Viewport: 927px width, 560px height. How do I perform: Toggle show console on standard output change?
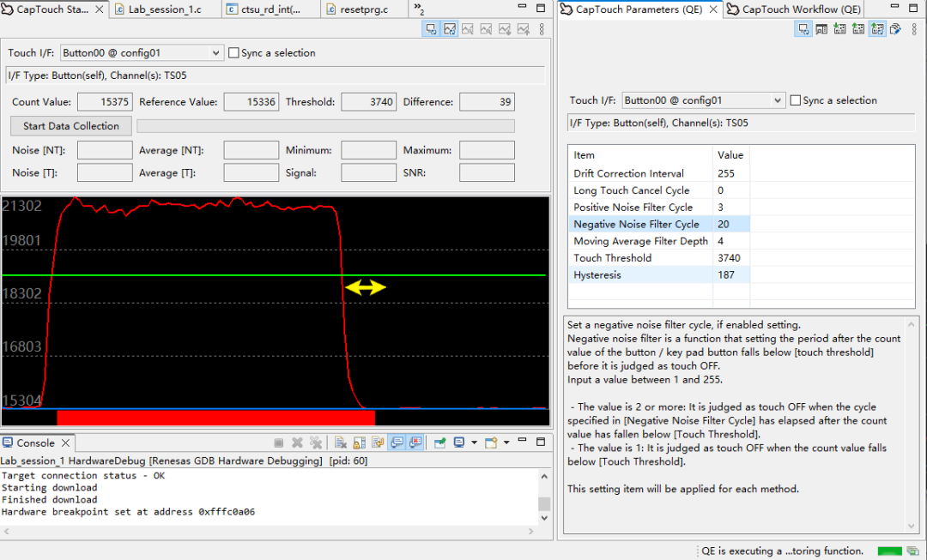pos(396,443)
